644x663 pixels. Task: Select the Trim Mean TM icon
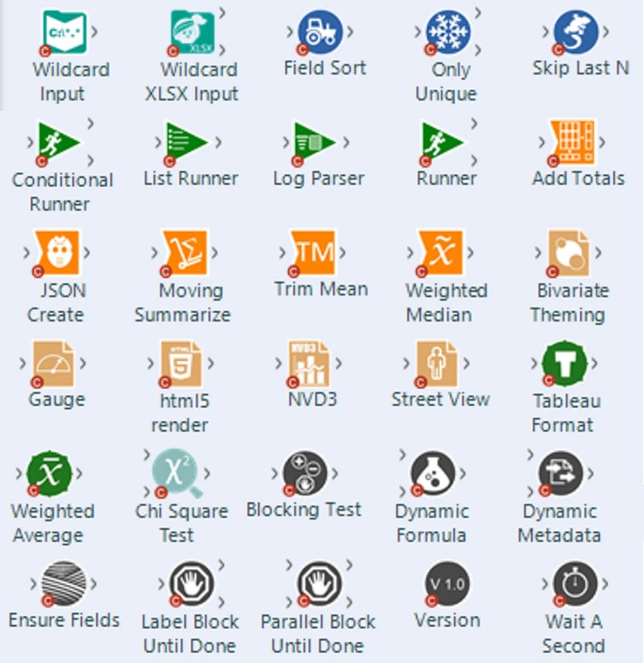point(313,252)
